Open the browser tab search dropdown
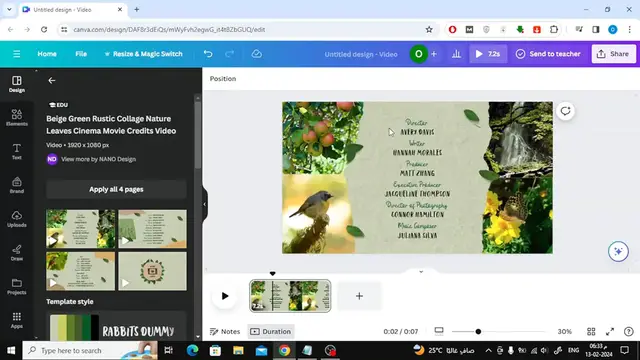The height and width of the screenshot is (360, 640). coord(9,9)
